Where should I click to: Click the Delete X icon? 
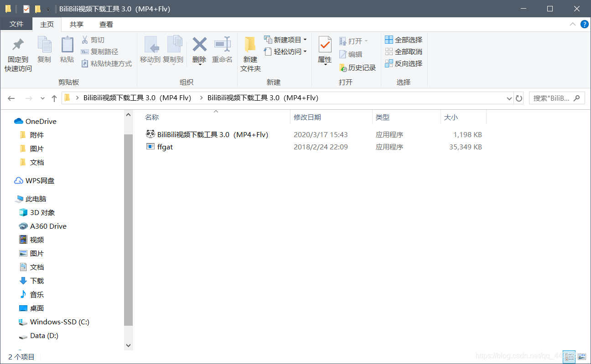coord(199,45)
